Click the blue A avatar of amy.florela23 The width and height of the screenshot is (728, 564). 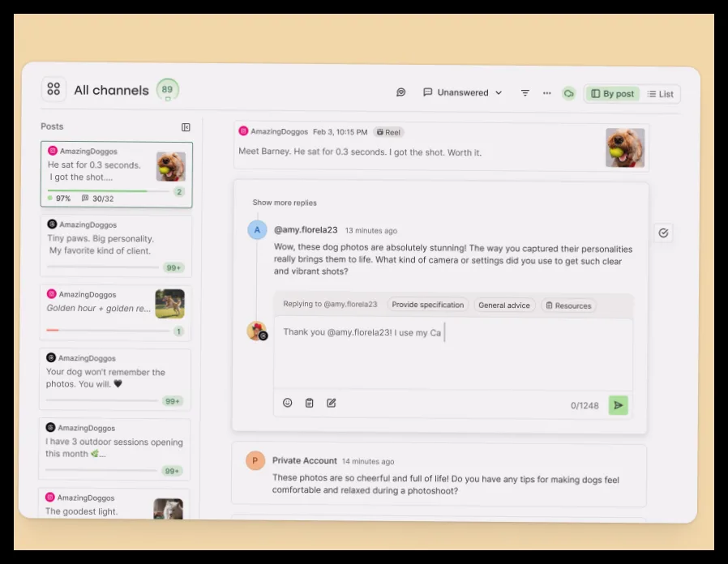(x=257, y=230)
